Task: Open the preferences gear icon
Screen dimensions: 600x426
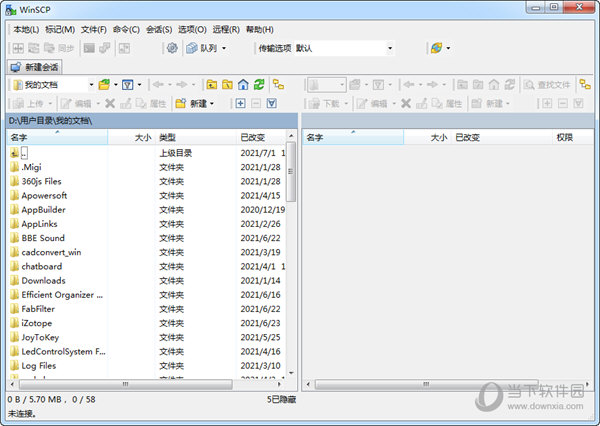Action: click(172, 48)
